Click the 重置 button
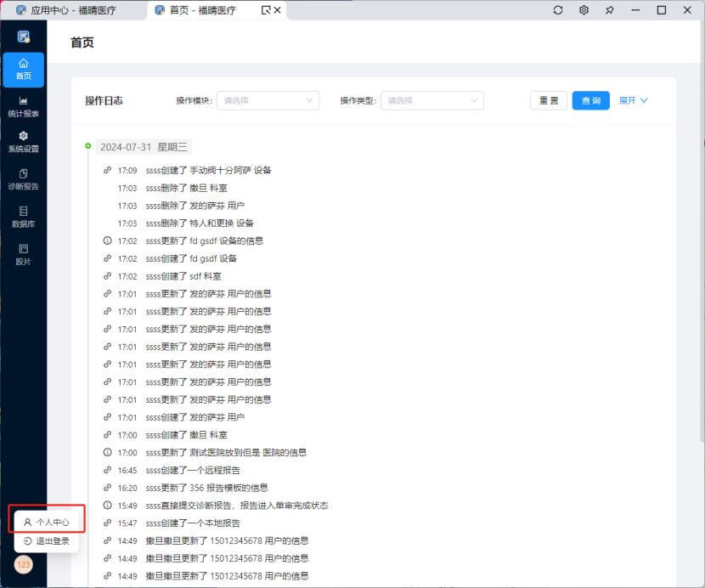 click(548, 100)
